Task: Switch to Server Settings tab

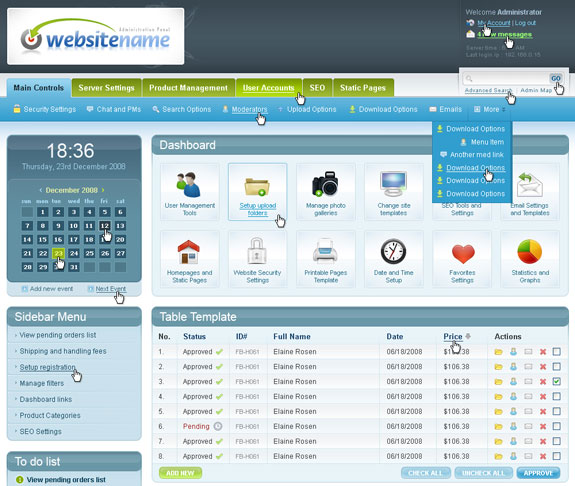Action: pyautogui.click(x=106, y=88)
